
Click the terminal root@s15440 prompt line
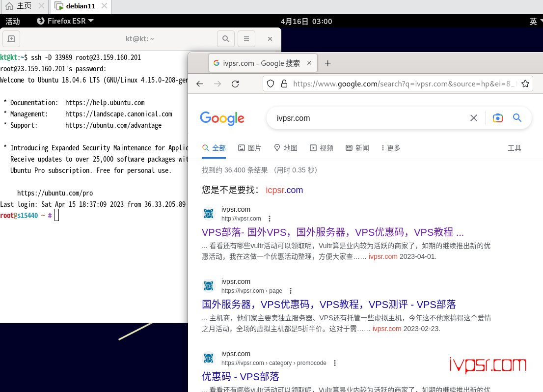(29, 216)
